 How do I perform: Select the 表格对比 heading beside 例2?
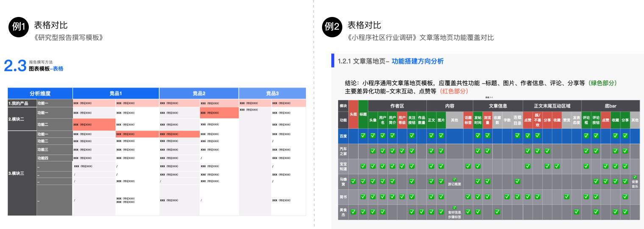coord(364,25)
